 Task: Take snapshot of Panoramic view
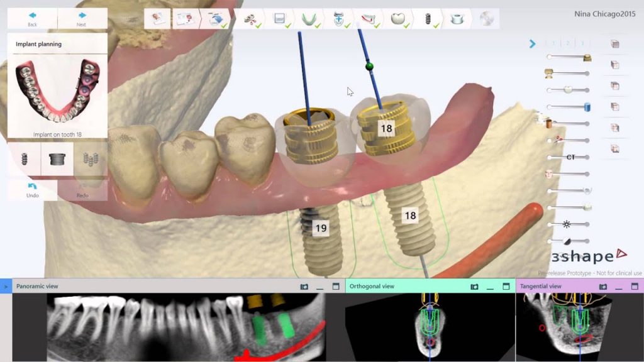(304, 287)
